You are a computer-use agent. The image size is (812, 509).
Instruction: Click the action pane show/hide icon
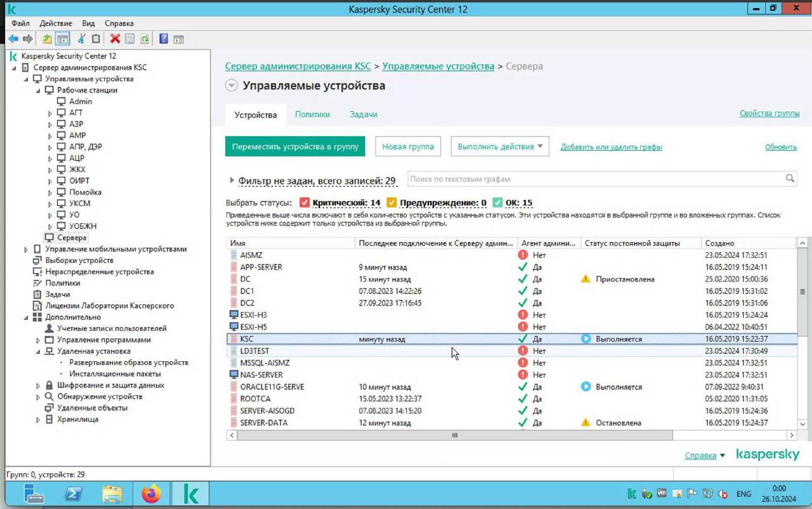(178, 39)
